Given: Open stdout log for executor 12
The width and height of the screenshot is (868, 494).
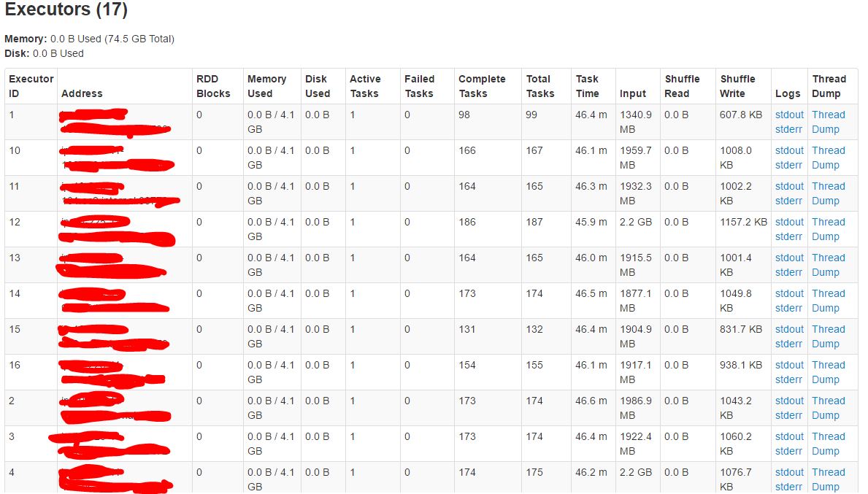Looking at the screenshot, I should (788, 222).
